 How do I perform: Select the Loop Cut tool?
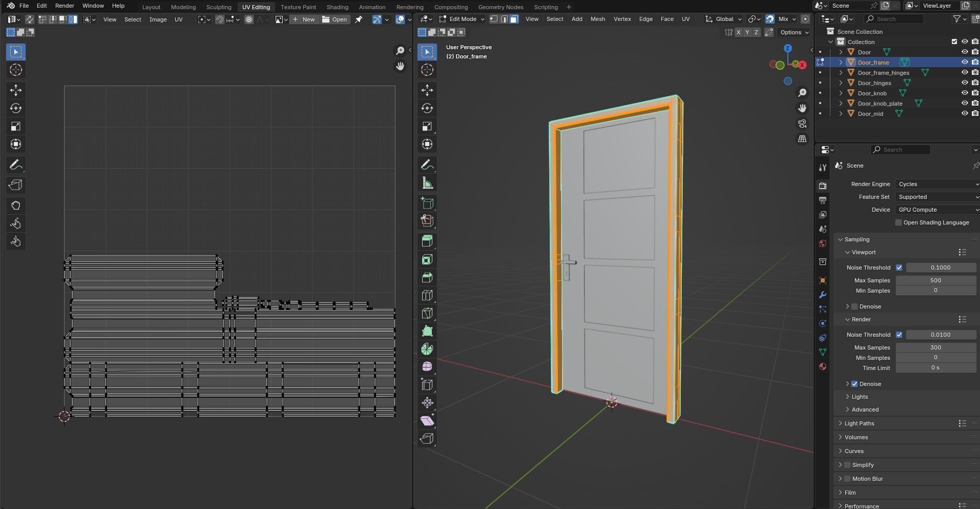(x=427, y=295)
